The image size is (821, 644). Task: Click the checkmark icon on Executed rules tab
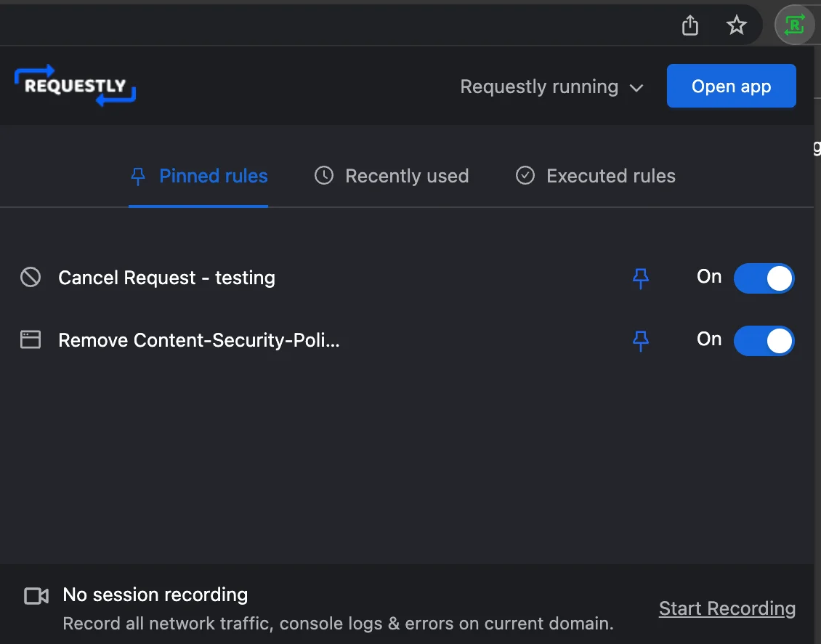pyautogui.click(x=525, y=176)
